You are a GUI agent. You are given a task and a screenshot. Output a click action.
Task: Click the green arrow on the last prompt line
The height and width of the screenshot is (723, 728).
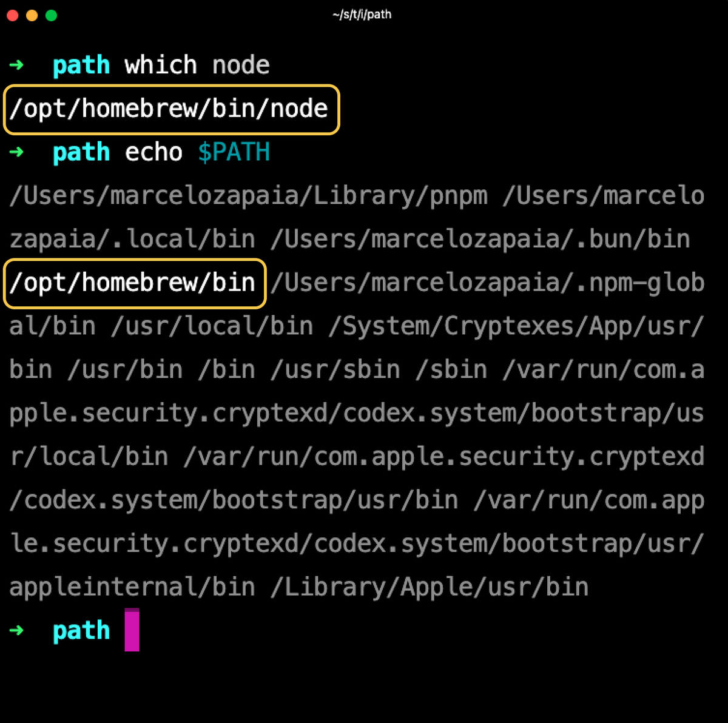tap(17, 630)
